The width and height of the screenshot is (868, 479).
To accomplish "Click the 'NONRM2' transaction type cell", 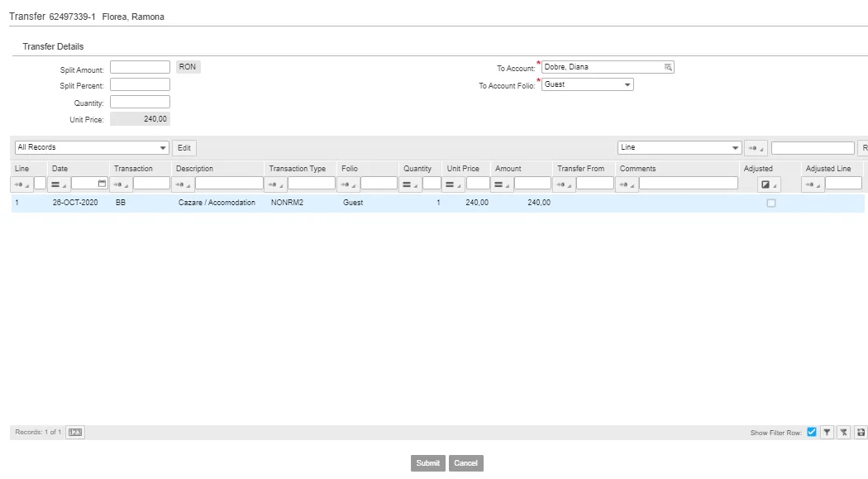I will [288, 203].
